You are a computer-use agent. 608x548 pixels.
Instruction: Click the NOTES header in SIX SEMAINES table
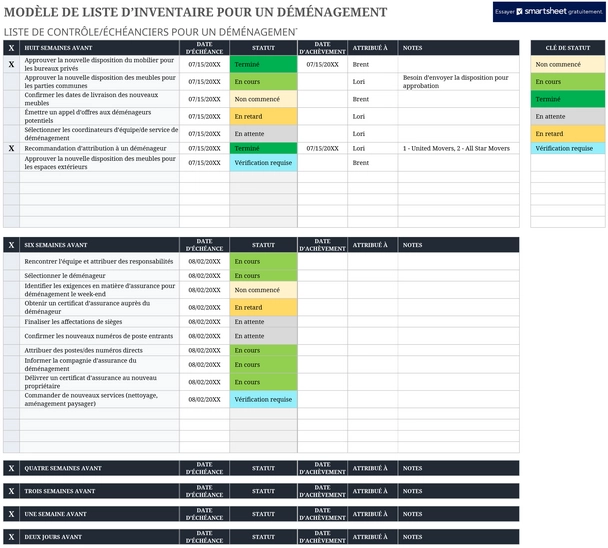(459, 245)
